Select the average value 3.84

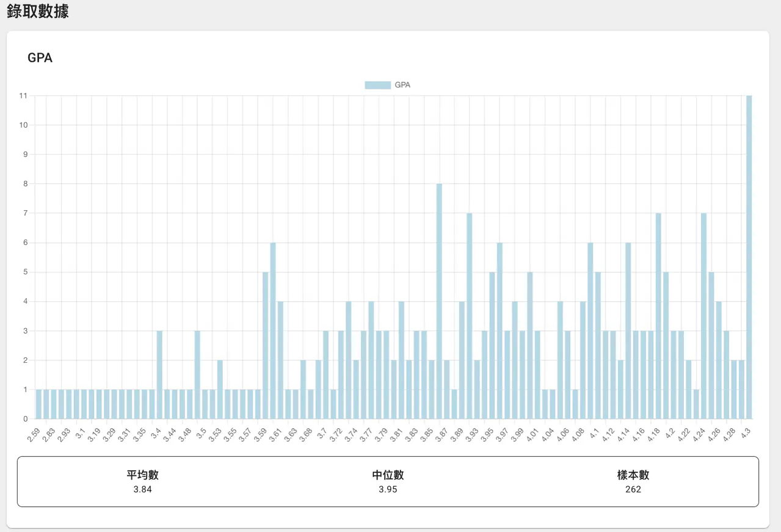pos(143,489)
